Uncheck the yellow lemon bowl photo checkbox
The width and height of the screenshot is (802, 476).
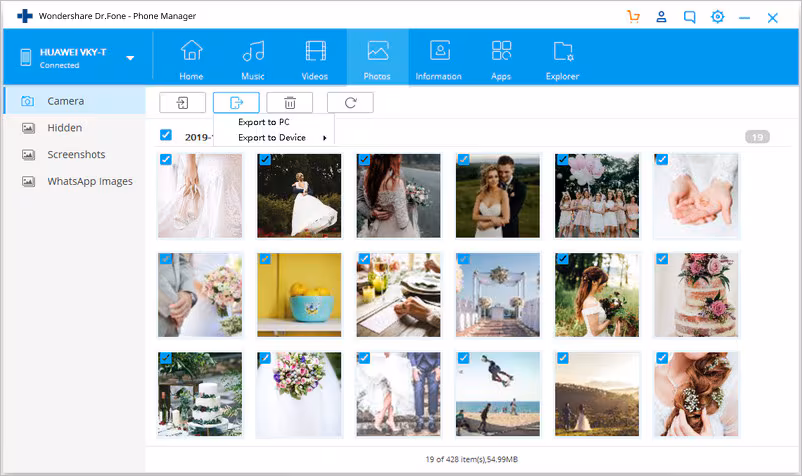pyautogui.click(x=265, y=259)
